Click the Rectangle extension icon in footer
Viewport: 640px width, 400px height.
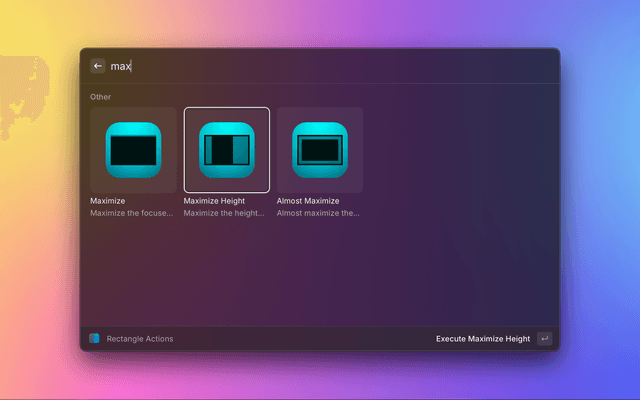pos(94,339)
